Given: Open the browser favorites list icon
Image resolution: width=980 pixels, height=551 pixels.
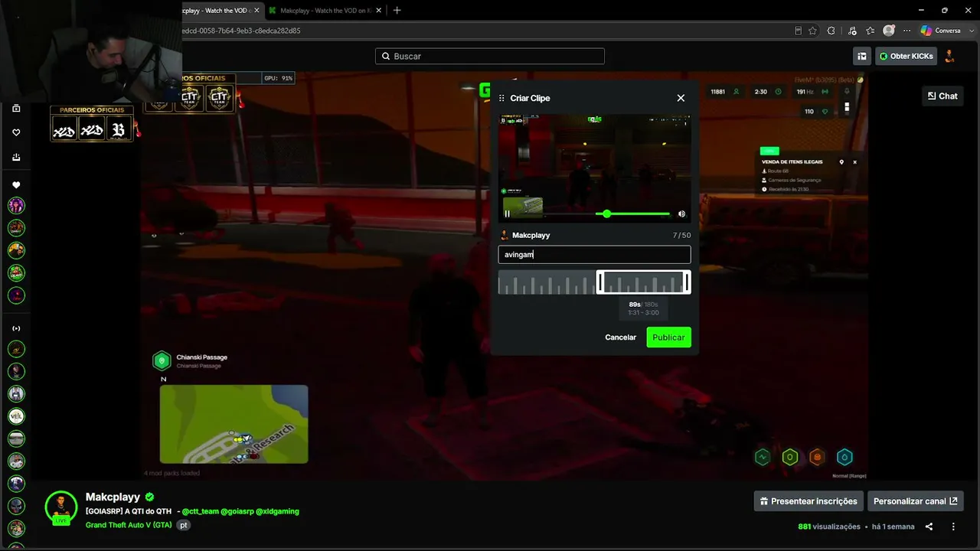Looking at the screenshot, I should pyautogui.click(x=870, y=31).
